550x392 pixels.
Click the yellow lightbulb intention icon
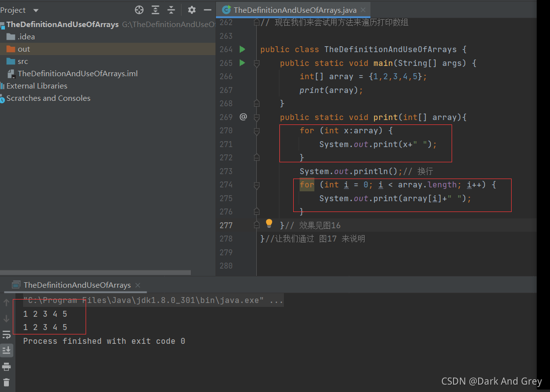click(x=269, y=223)
